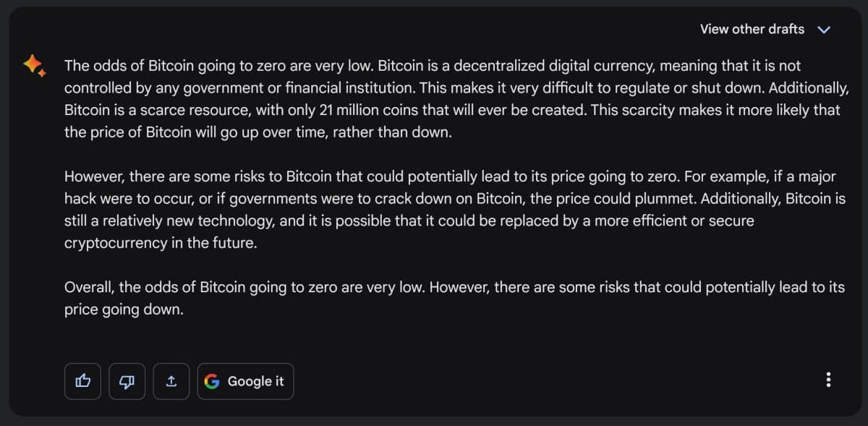
Task: Click the phrase 'decentralized digital currency'
Action: pos(532,66)
